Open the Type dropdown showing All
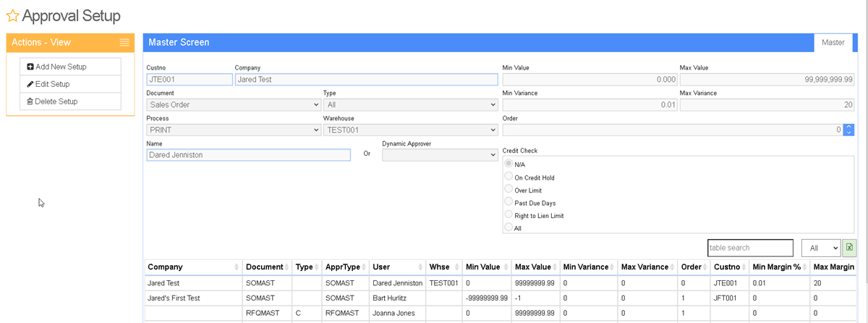 click(410, 105)
